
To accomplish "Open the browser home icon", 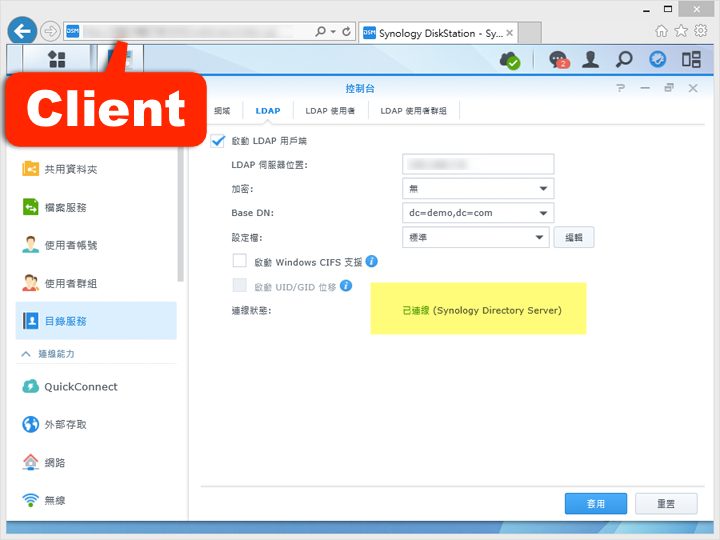I will [661, 31].
